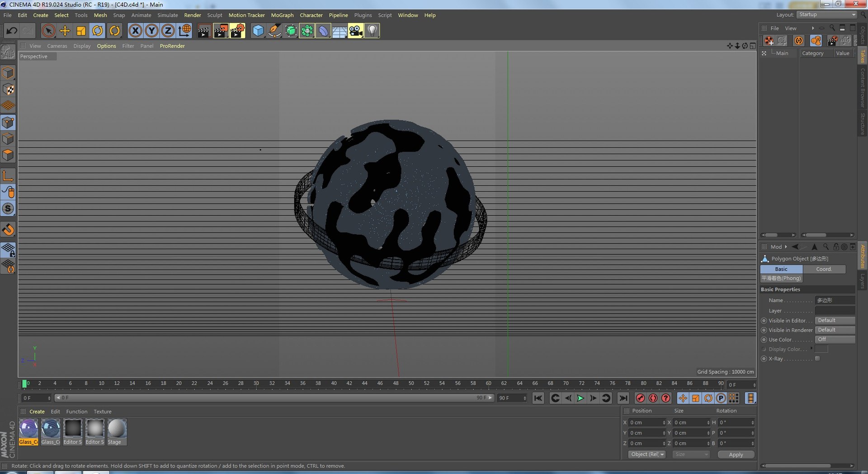The image size is (868, 474).
Task: Click the Apply button
Action: coord(736,455)
